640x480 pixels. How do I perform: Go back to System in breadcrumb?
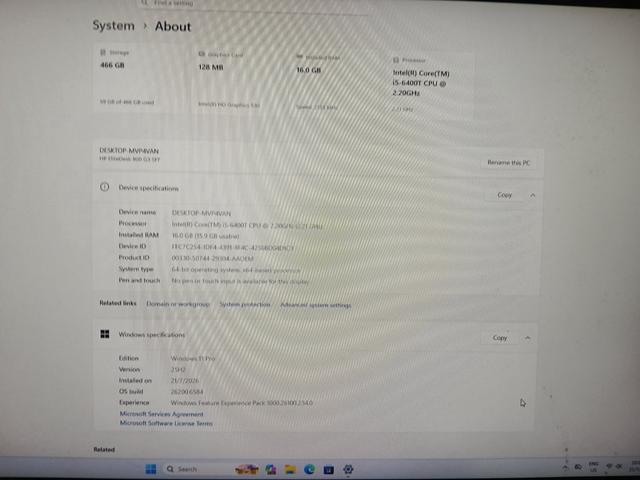[113, 25]
